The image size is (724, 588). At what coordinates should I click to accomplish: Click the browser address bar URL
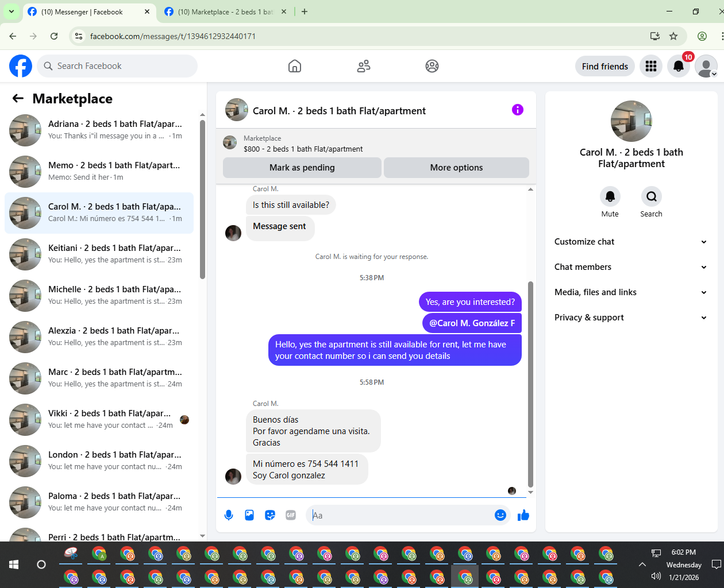[x=172, y=36]
